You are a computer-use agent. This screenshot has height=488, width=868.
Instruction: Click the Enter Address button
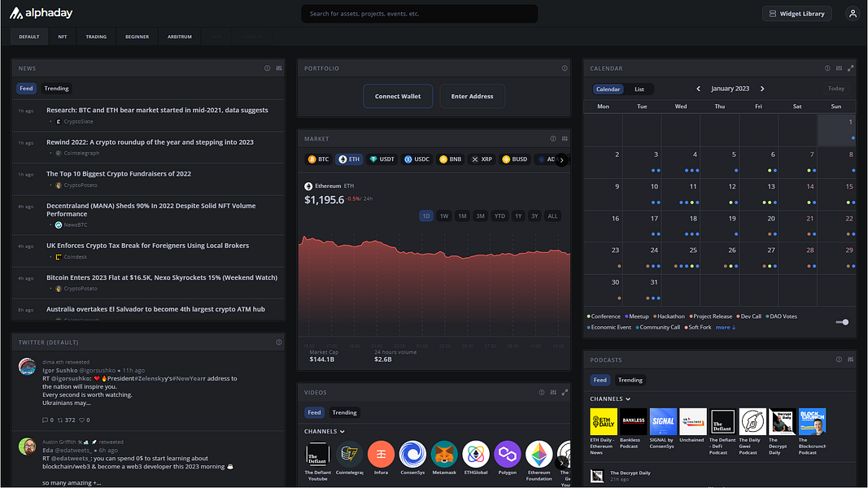[472, 96]
